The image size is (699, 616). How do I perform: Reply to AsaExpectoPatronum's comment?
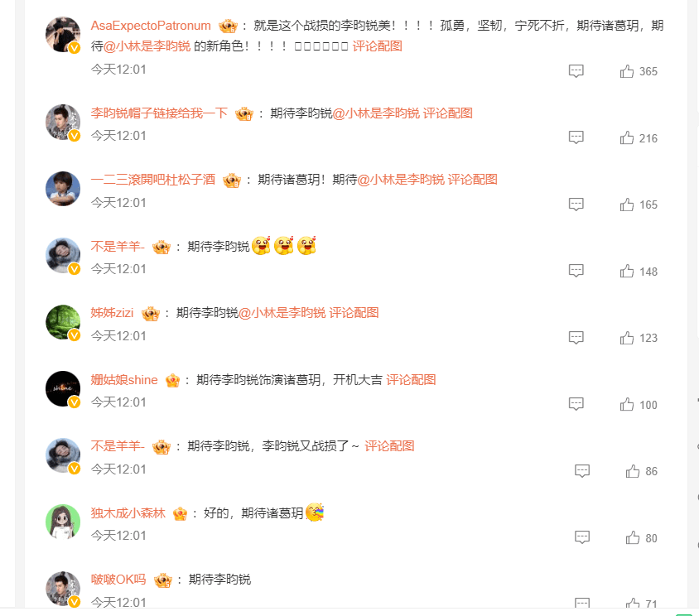576,71
